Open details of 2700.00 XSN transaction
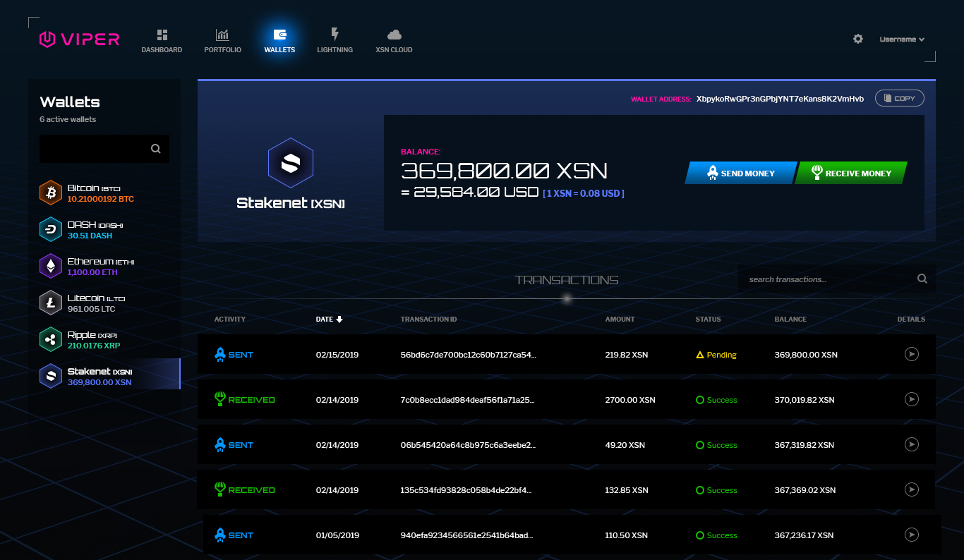The height and width of the screenshot is (560, 964). pyautogui.click(x=912, y=399)
